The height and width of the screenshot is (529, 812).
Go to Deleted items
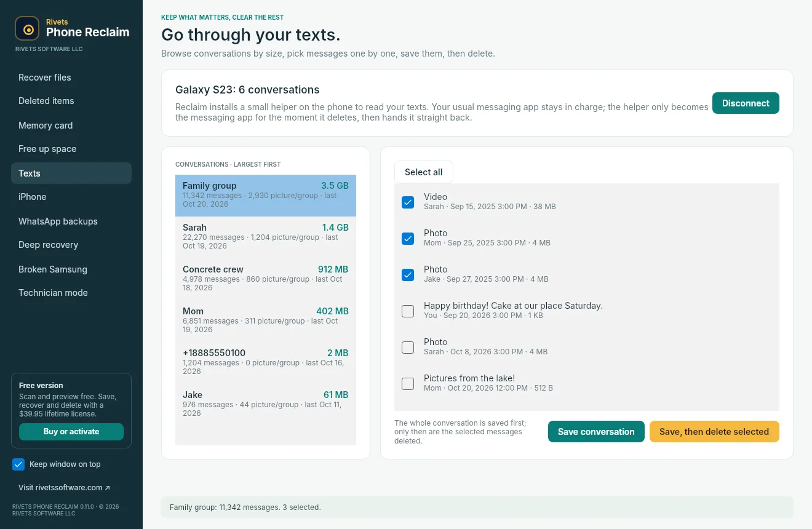tap(71, 101)
